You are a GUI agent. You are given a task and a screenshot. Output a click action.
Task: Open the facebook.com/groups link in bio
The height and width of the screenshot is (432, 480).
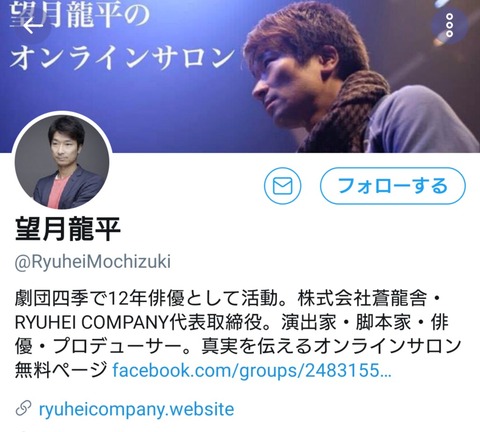[x=252, y=370]
